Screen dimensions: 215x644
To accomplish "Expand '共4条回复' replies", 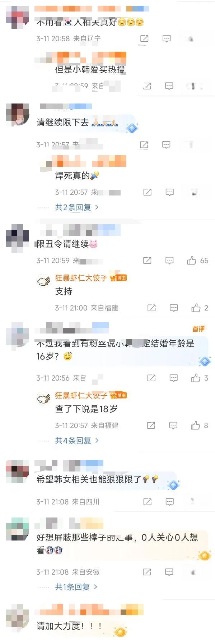I will pos(76,441).
